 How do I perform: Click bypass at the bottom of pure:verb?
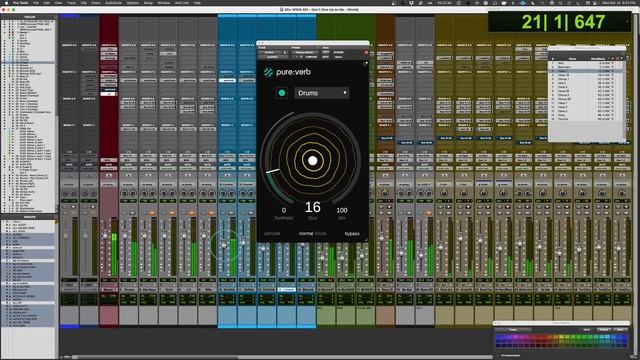pos(352,234)
